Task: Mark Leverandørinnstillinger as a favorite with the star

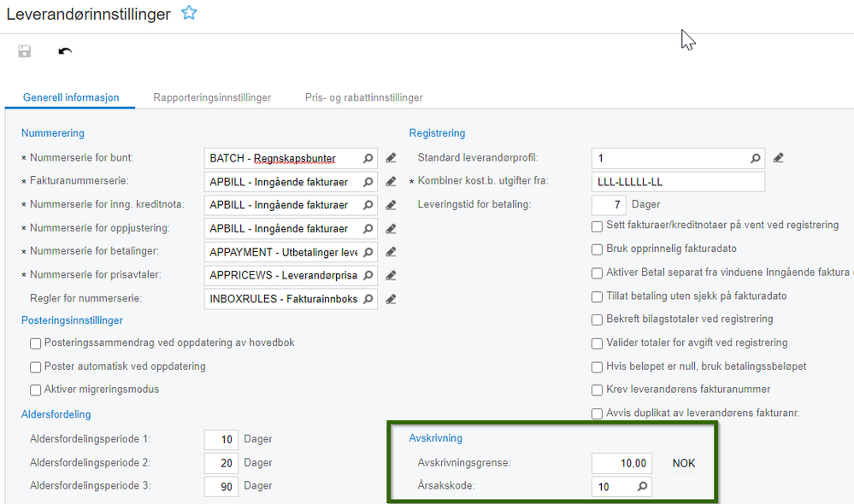Action: coord(189,13)
